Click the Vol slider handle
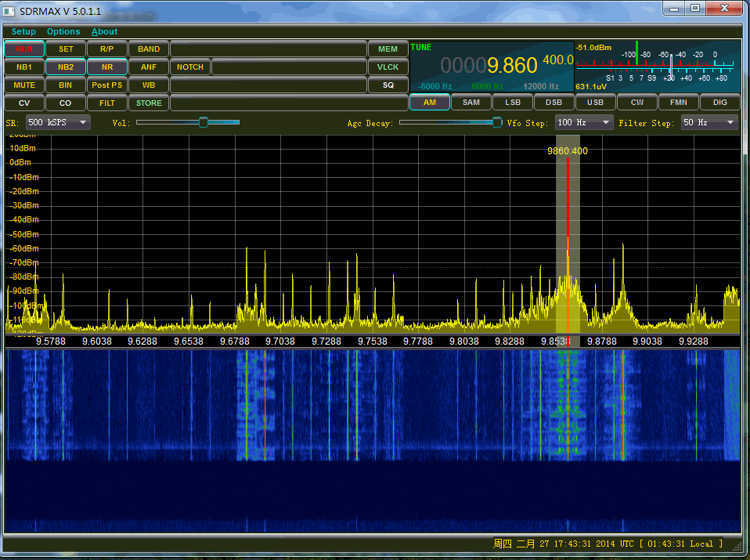The height and width of the screenshot is (560, 750). tap(204, 122)
